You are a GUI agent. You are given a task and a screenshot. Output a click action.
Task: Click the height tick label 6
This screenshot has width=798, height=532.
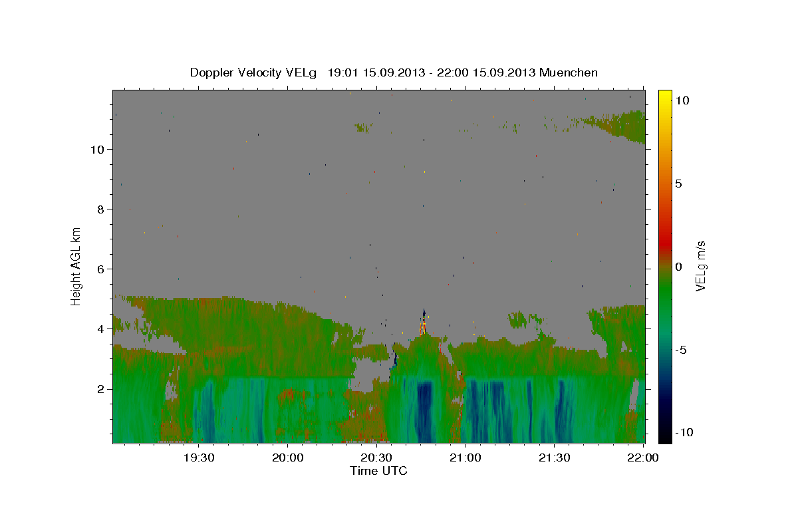tap(100, 269)
